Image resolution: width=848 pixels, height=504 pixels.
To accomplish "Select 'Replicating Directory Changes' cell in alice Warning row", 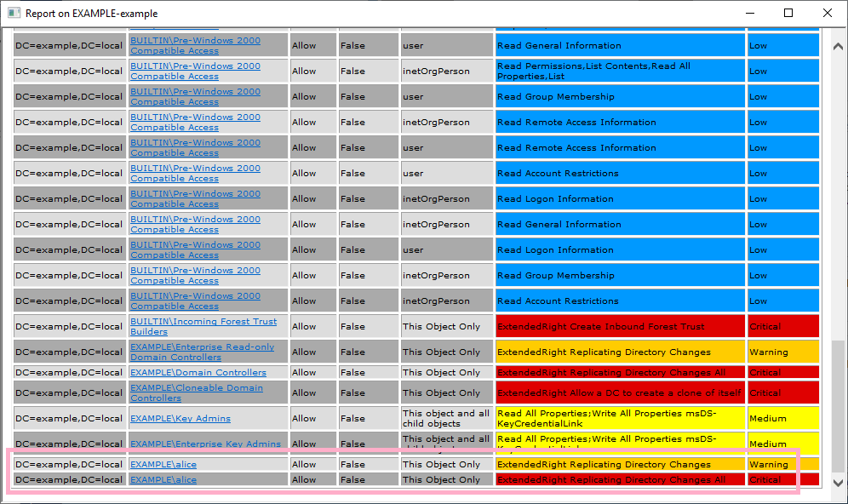I will point(621,465).
